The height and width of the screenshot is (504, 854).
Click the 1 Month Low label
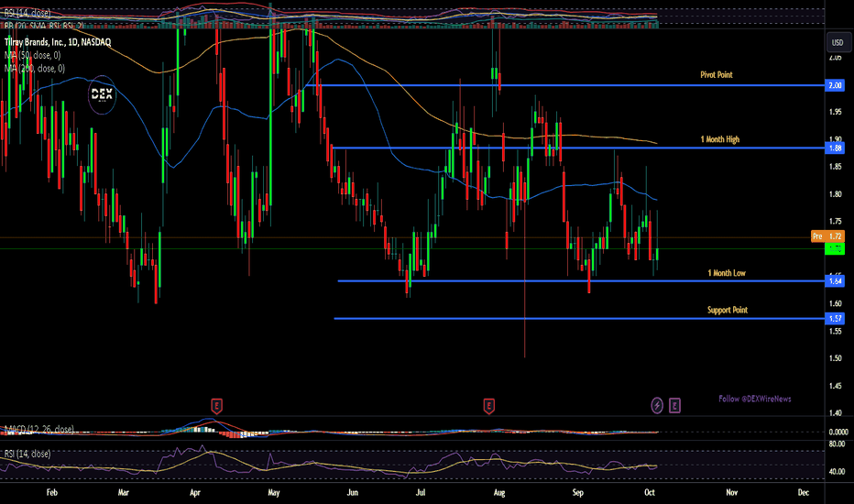(x=727, y=273)
